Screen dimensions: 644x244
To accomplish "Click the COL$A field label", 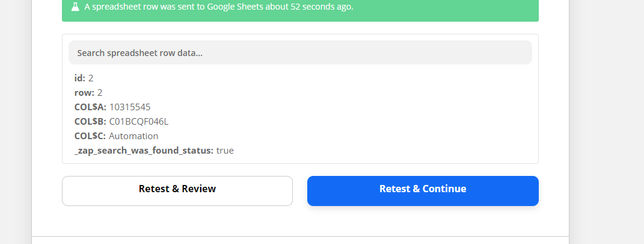I will coord(90,107).
